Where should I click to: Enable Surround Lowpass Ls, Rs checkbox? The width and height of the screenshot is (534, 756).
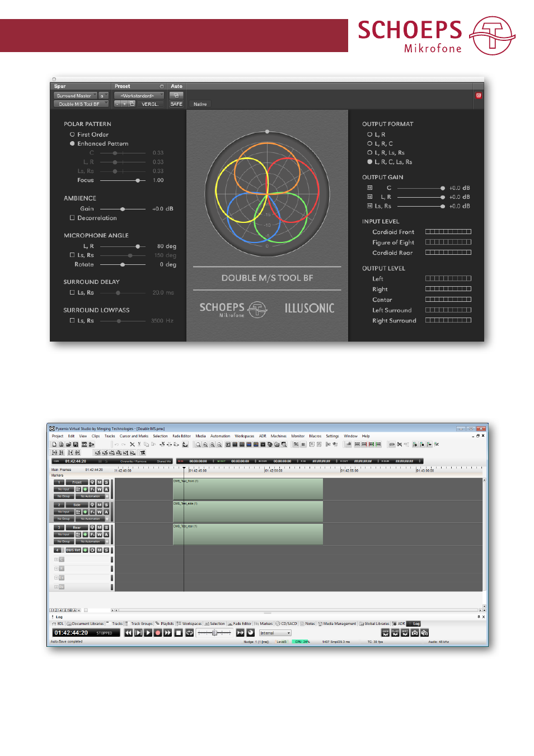coord(72,320)
